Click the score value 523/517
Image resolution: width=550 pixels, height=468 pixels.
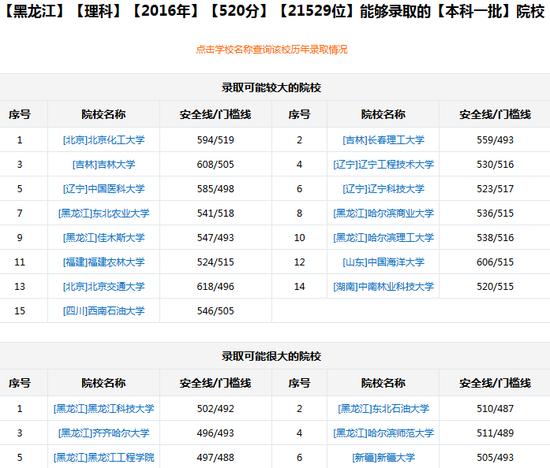pos(495,189)
